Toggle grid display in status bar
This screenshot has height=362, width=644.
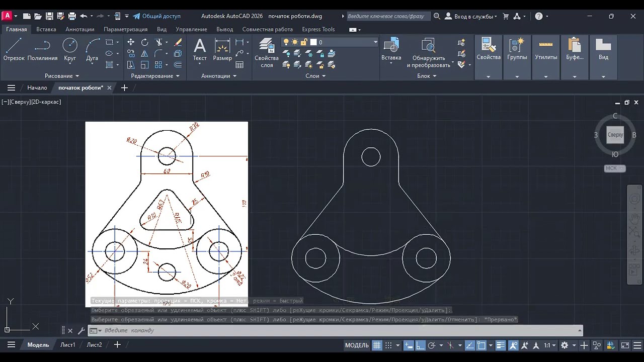click(377, 345)
